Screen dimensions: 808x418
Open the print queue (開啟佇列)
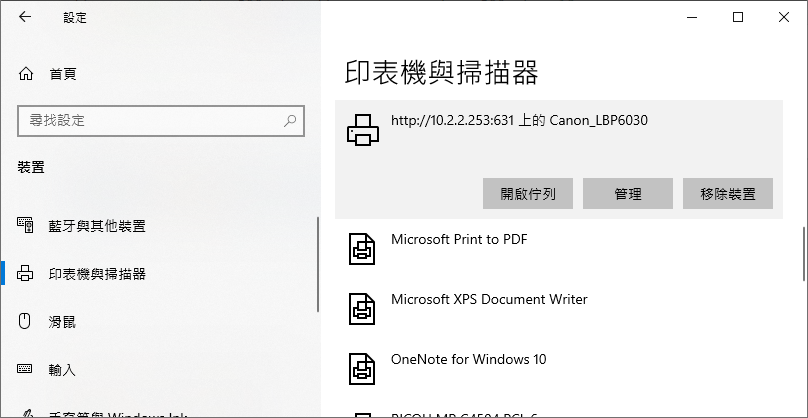(528, 194)
